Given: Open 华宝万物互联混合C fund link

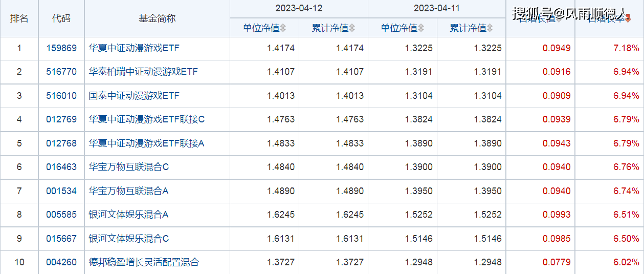Looking at the screenshot, I should [x=129, y=167].
